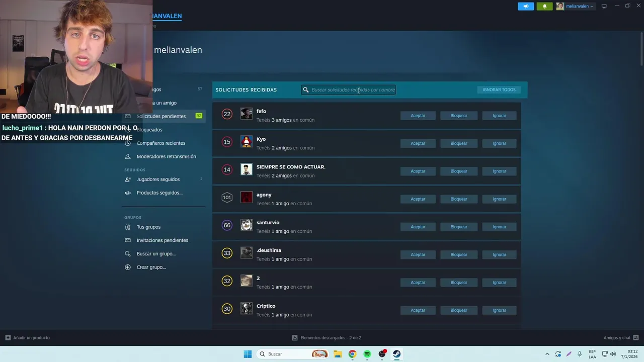Open the Steam announcements megaphone button
This screenshot has width=644, height=362.
pos(526,7)
